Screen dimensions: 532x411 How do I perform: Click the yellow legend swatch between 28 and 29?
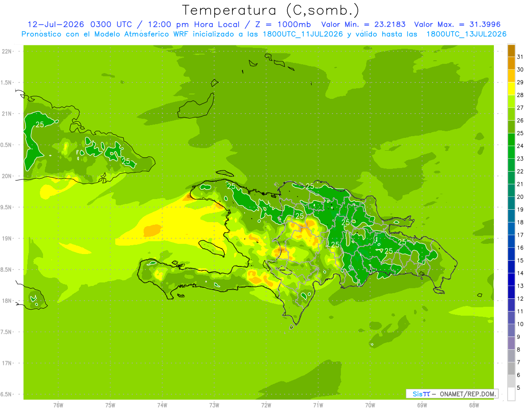(511, 89)
